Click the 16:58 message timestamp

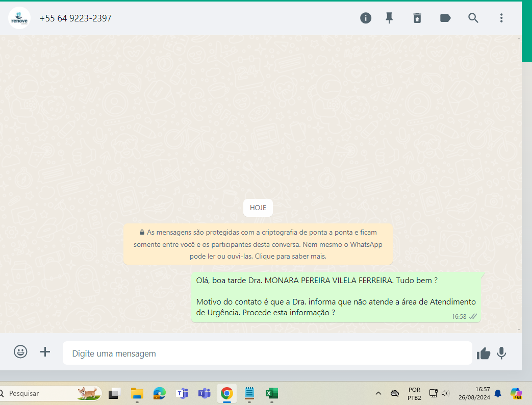(459, 316)
